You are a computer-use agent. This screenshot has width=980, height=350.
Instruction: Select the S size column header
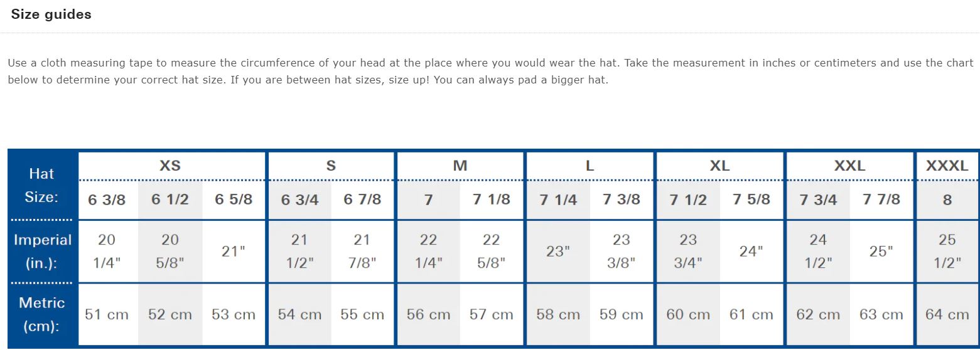pyautogui.click(x=331, y=166)
